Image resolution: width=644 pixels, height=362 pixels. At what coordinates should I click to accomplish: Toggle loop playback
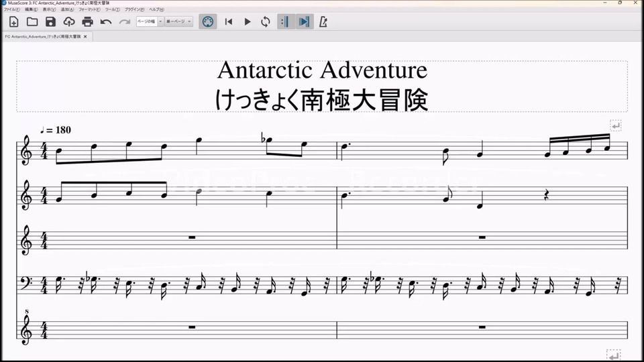coord(266,21)
